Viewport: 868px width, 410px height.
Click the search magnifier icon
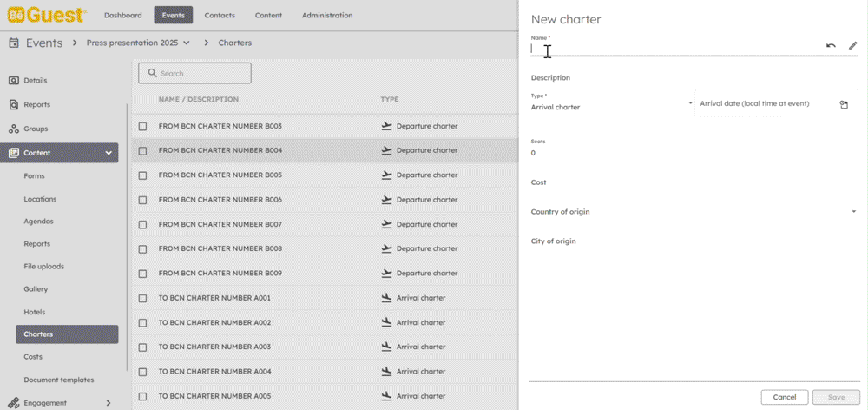pos(152,73)
